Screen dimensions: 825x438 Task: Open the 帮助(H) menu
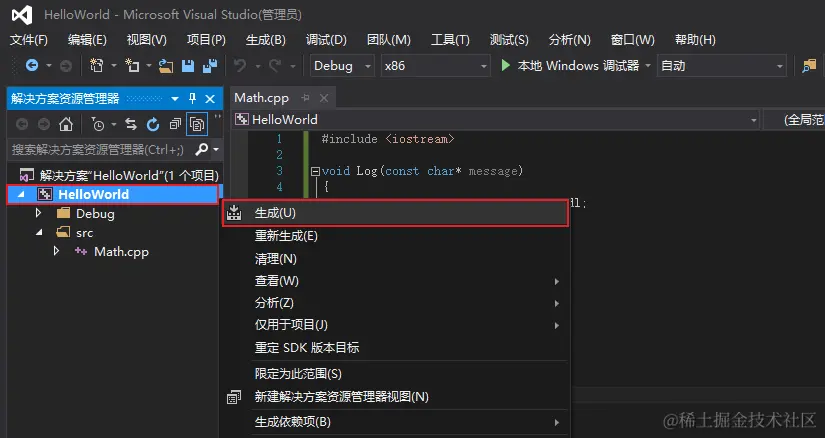[695, 40]
